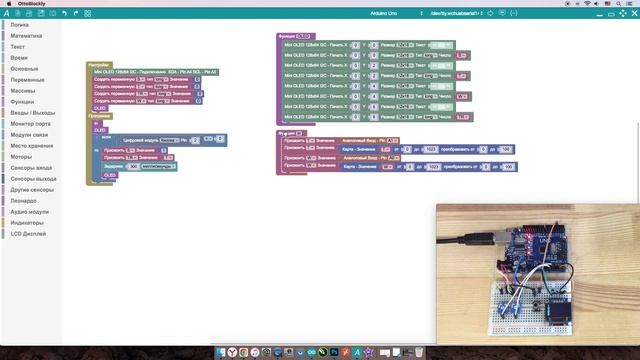The width and height of the screenshot is (640, 360).
Task: Open iMovie star icon in the Dock
Action: click(x=369, y=352)
